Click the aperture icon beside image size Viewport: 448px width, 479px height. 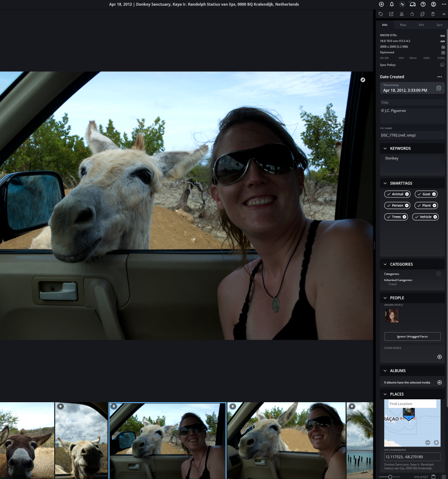tap(443, 47)
